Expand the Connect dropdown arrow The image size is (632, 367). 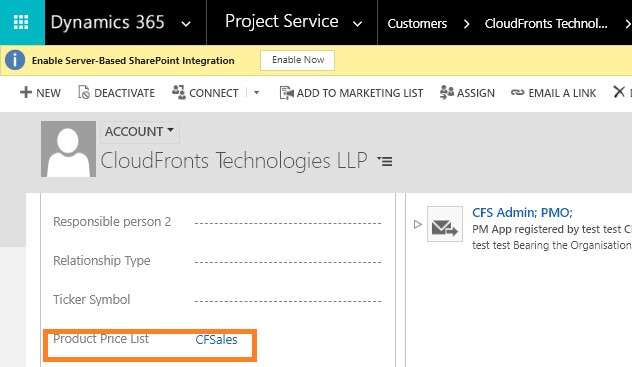[256, 93]
